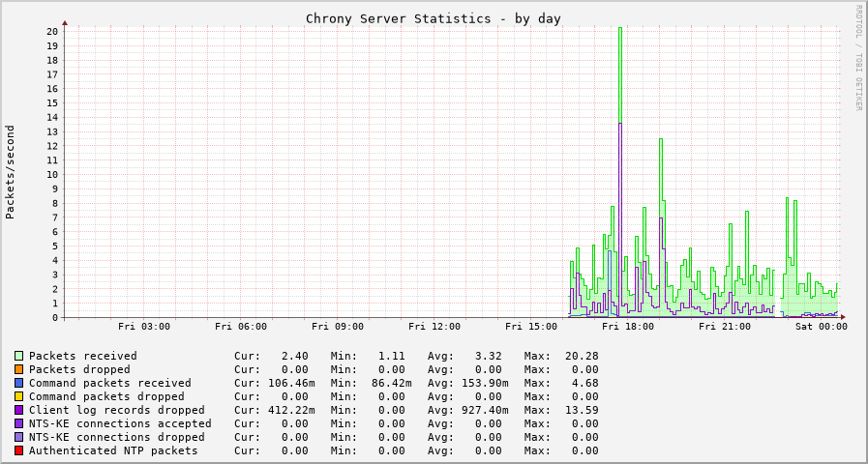Click the NTS-KE connections dropped swatch
Screen dimensions: 868x464
(x=18, y=437)
